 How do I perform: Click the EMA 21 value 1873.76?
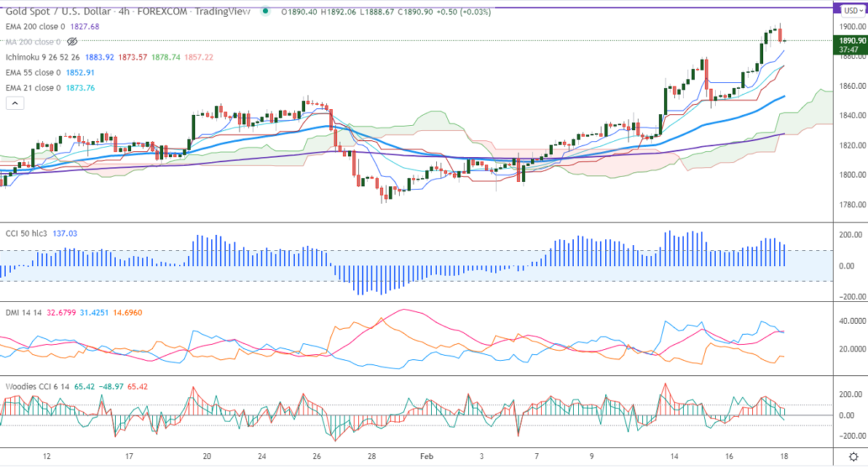(x=80, y=88)
